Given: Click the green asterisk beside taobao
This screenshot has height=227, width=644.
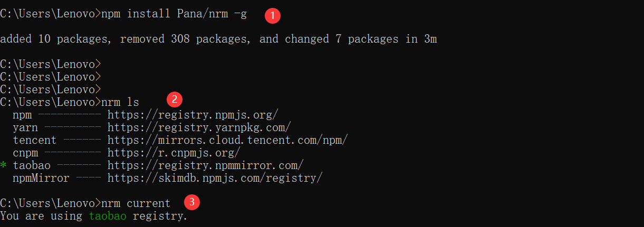Looking at the screenshot, I should click(3, 166).
